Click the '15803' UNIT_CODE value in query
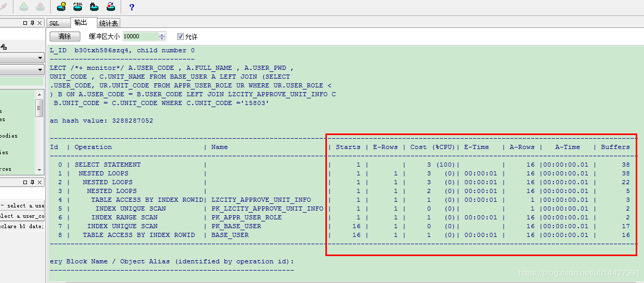This screenshot has height=283, width=644. (255, 103)
